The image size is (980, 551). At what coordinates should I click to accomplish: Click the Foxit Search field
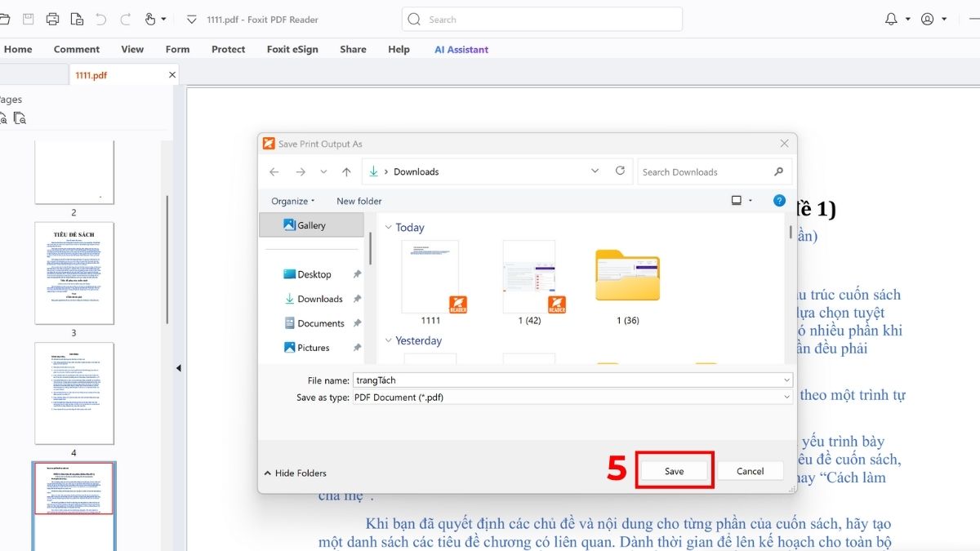[542, 19]
